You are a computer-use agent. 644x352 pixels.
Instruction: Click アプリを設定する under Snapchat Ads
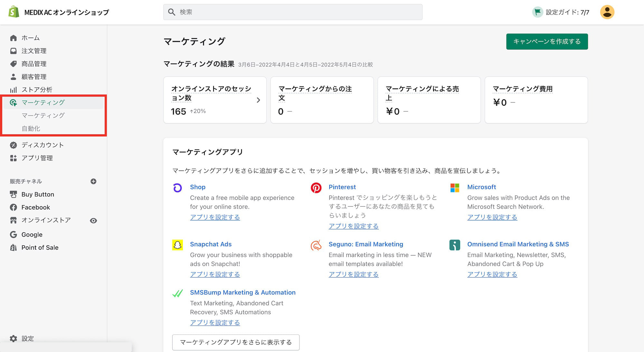coord(215,274)
